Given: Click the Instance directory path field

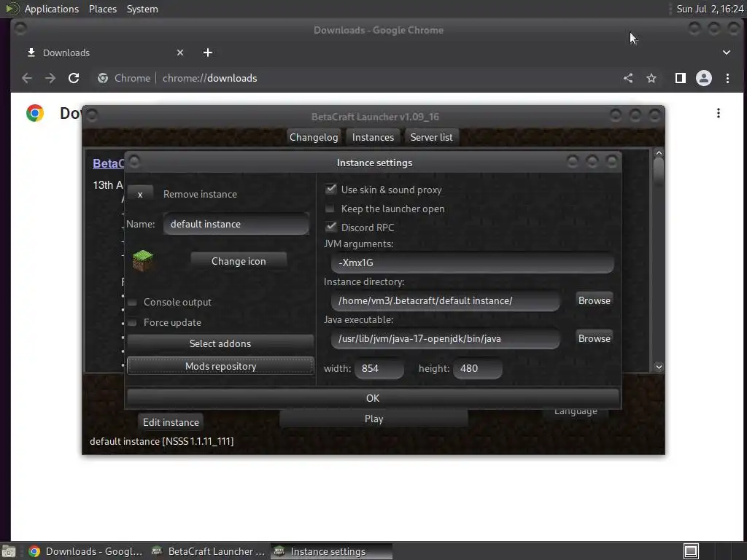Looking at the screenshot, I should tap(446, 300).
